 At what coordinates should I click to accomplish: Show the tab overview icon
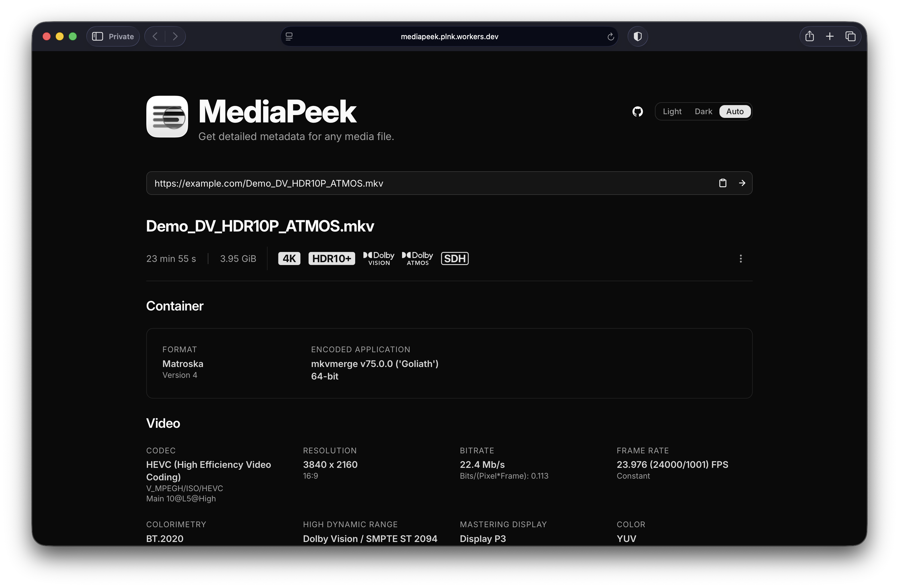pos(851,36)
